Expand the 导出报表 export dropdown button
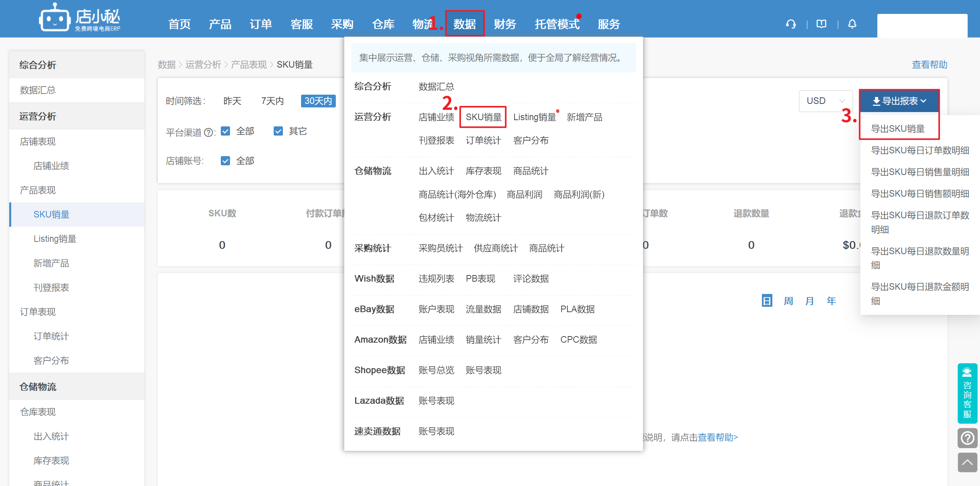The width and height of the screenshot is (980, 486). click(899, 101)
